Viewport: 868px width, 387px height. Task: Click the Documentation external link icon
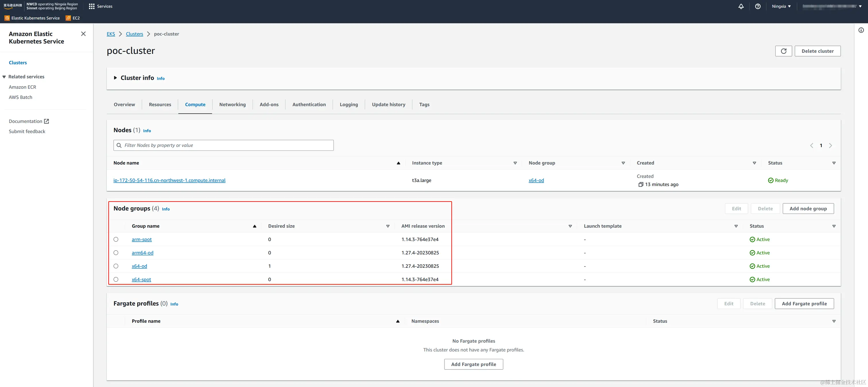tap(46, 121)
